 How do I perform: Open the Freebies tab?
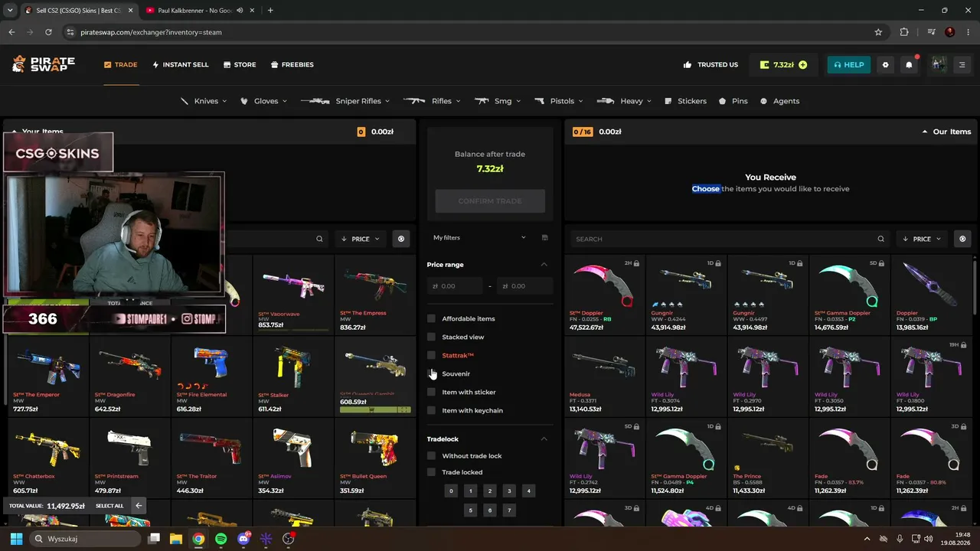coord(292,65)
